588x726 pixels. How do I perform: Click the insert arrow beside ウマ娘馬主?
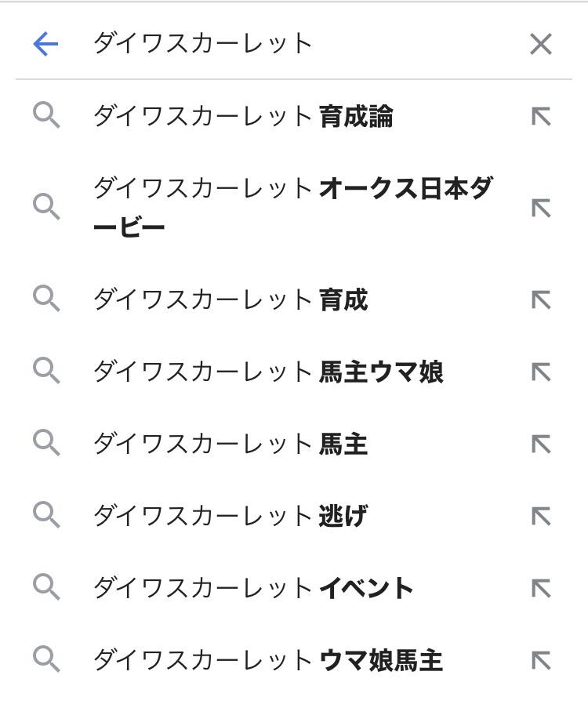[541, 660]
